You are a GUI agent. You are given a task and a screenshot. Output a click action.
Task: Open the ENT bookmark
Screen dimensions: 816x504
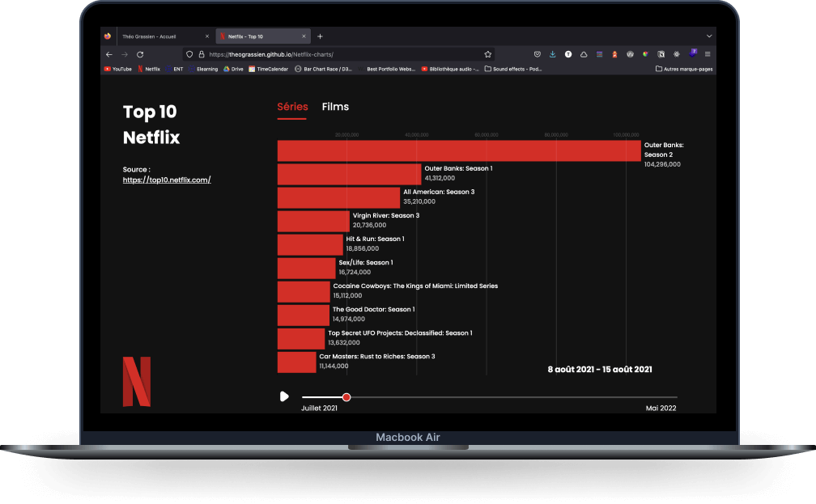coord(174,69)
